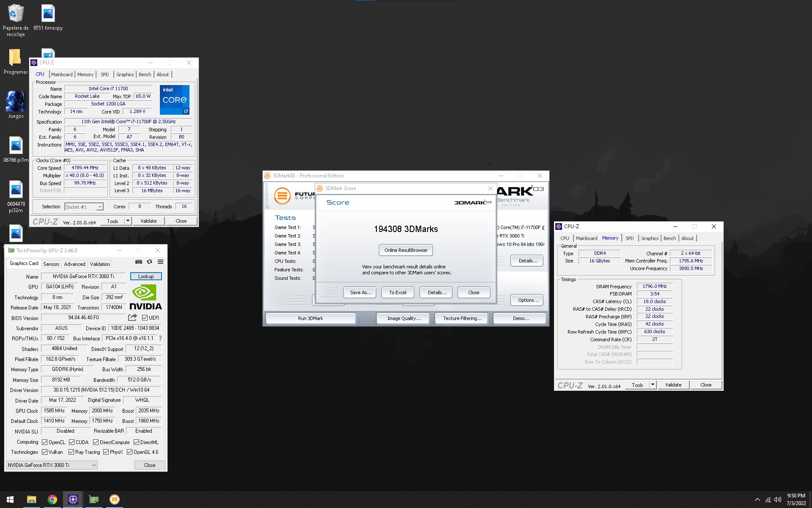Switch to GPU-Z in the taskbar
Viewport: 812px width, 508px height.
click(x=93, y=500)
